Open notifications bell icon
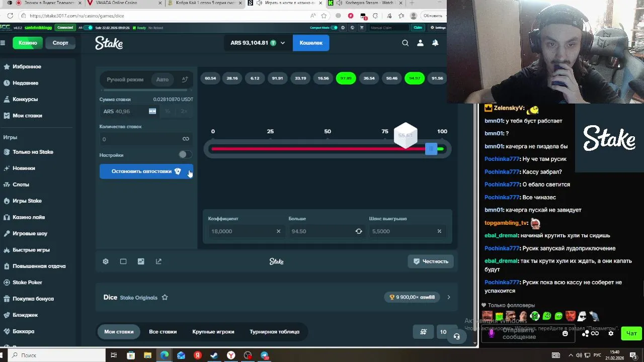The width and height of the screenshot is (644, 362). pos(435,43)
